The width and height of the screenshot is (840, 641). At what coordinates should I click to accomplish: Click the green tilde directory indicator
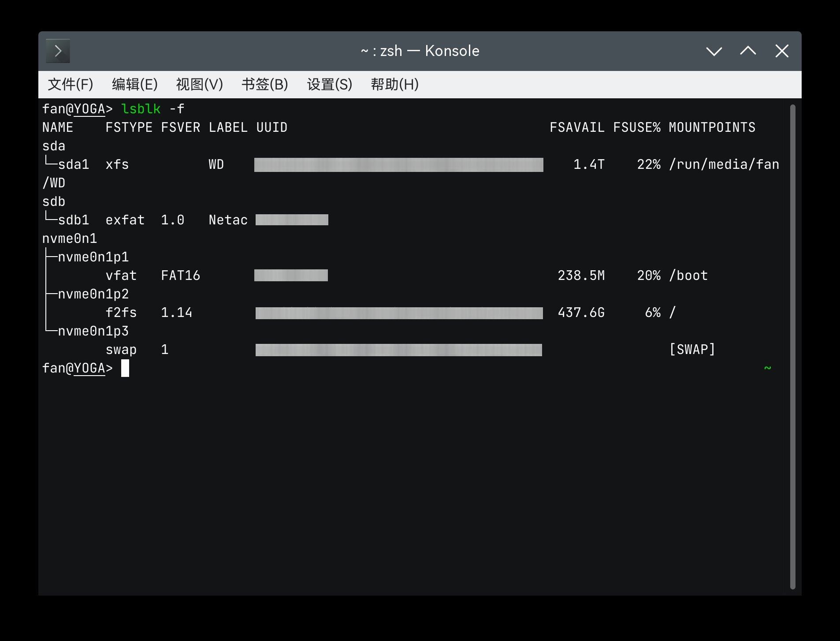coord(768,368)
